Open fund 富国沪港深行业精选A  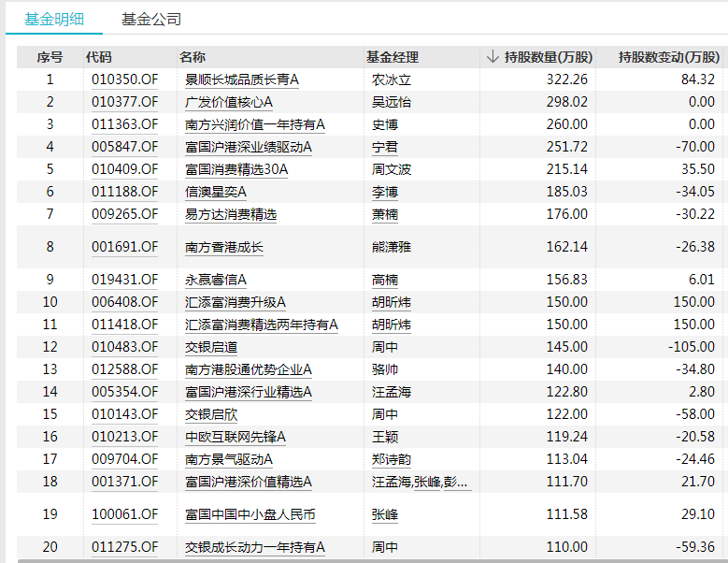click(x=248, y=392)
